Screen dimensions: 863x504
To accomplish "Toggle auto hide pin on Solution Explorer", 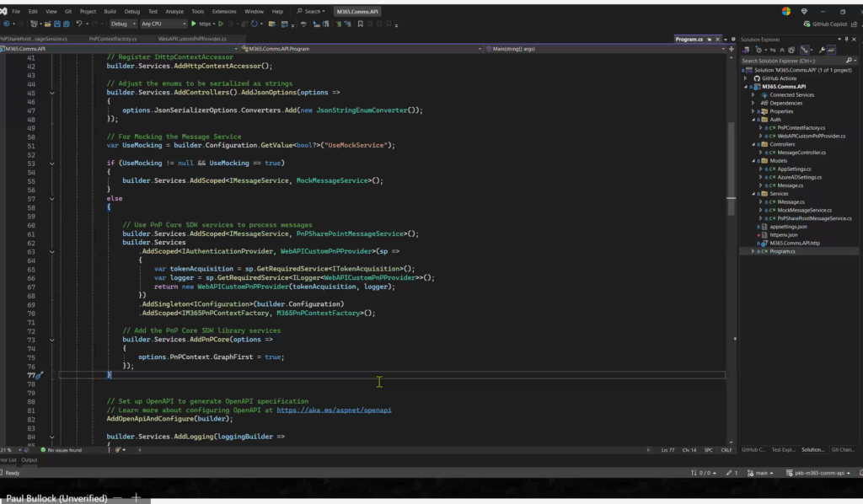I will click(x=846, y=39).
